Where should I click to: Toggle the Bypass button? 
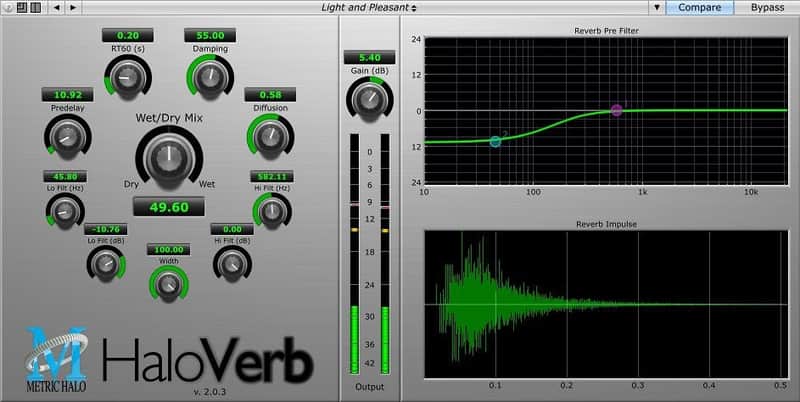[767, 7]
